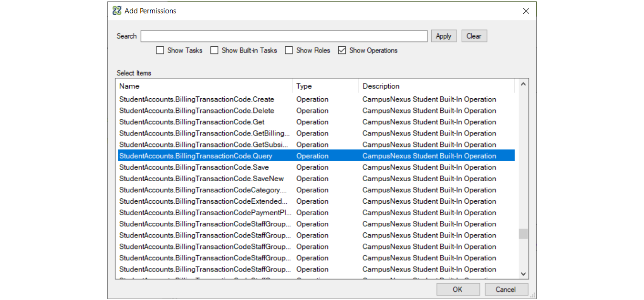Image resolution: width=644 pixels, height=300 pixels.
Task: Sort by the Type column header
Action: pyautogui.click(x=325, y=86)
